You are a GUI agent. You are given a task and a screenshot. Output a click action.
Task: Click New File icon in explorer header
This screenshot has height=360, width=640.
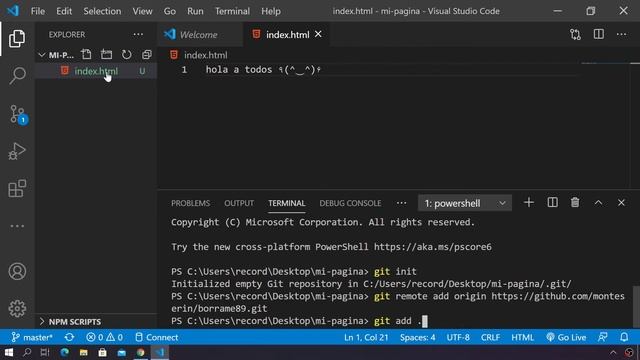[x=86, y=54]
